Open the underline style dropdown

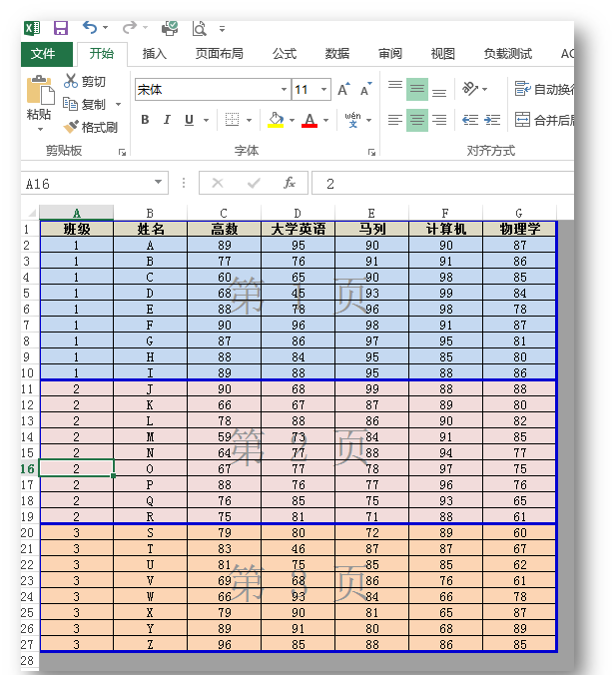[207, 120]
